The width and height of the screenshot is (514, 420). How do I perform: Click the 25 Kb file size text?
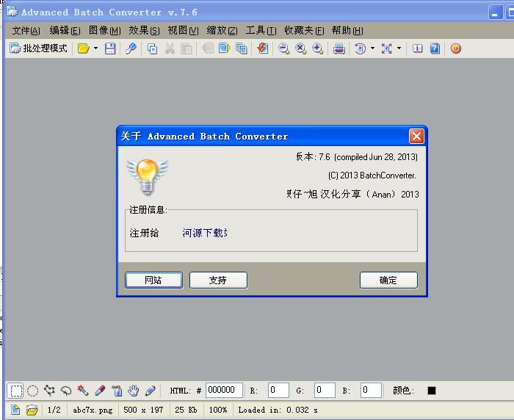coord(186,410)
